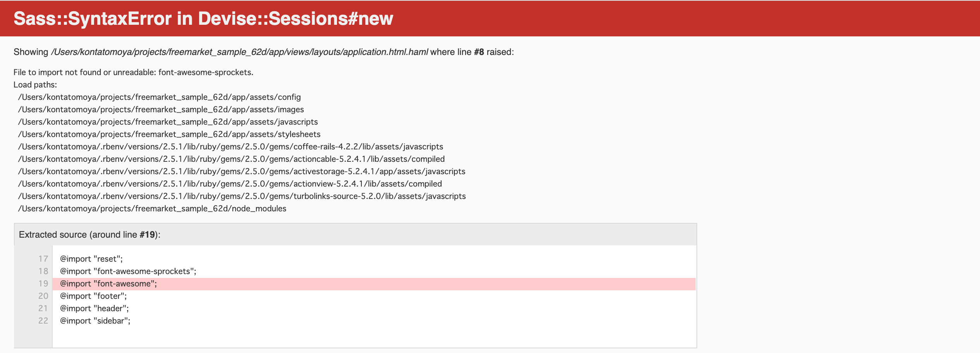Click the @import "header" source line

(x=95, y=308)
